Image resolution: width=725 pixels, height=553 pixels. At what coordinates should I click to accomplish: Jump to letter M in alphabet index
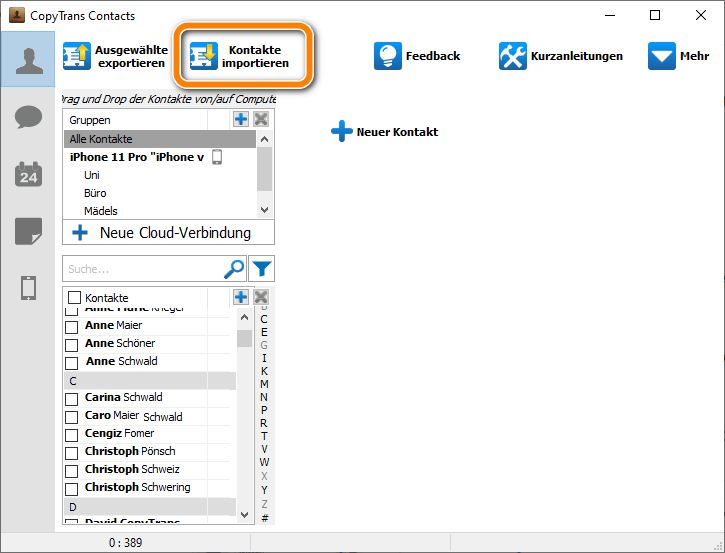pos(264,384)
